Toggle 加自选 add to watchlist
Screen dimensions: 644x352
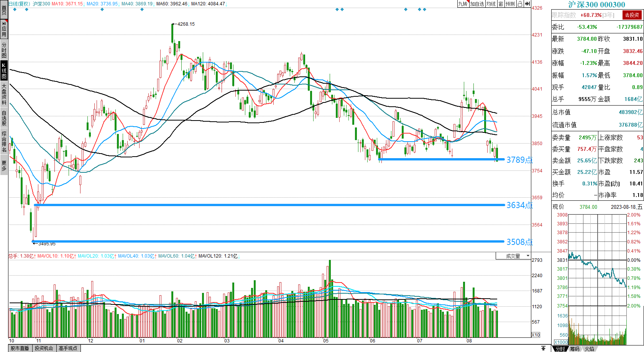click(477, 4)
